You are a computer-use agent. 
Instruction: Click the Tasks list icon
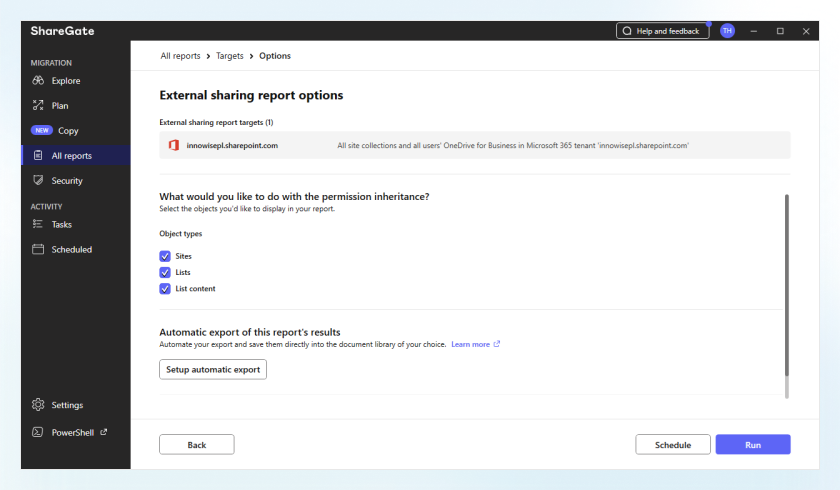[38, 225]
